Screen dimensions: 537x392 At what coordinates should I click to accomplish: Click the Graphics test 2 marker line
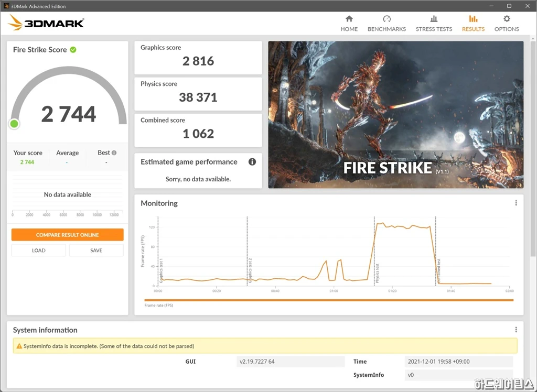pyautogui.click(x=248, y=251)
